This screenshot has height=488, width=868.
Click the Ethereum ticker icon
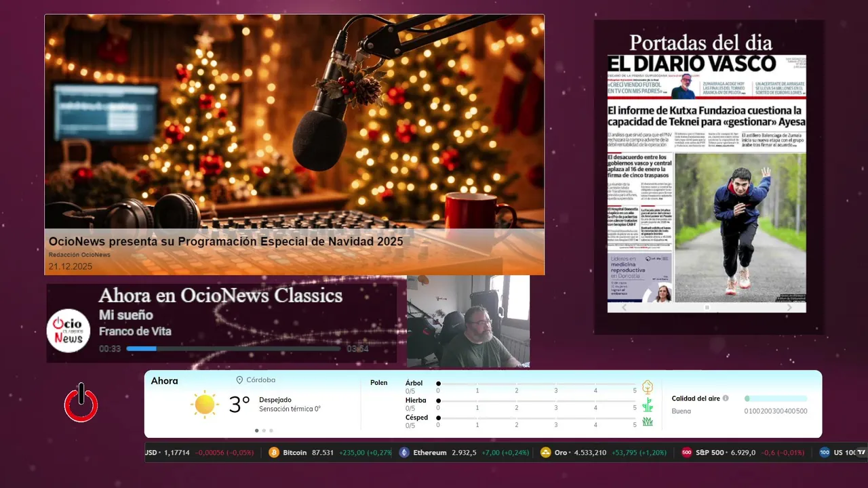point(404,453)
